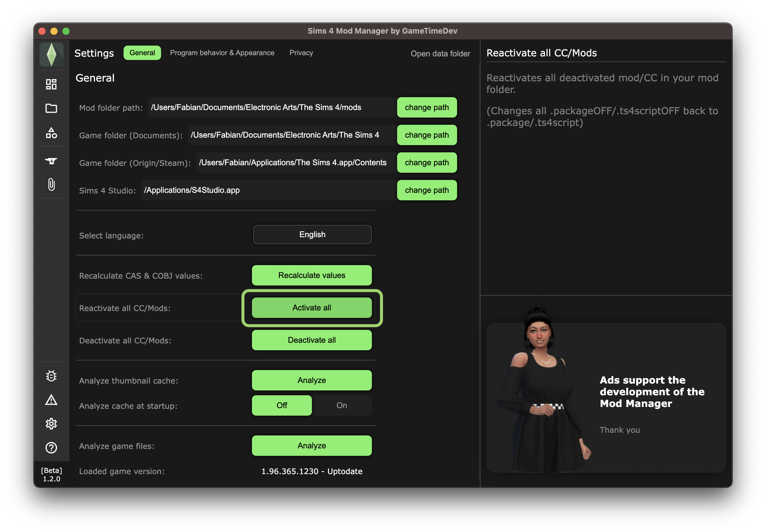Open the bug report icon

(x=51, y=376)
